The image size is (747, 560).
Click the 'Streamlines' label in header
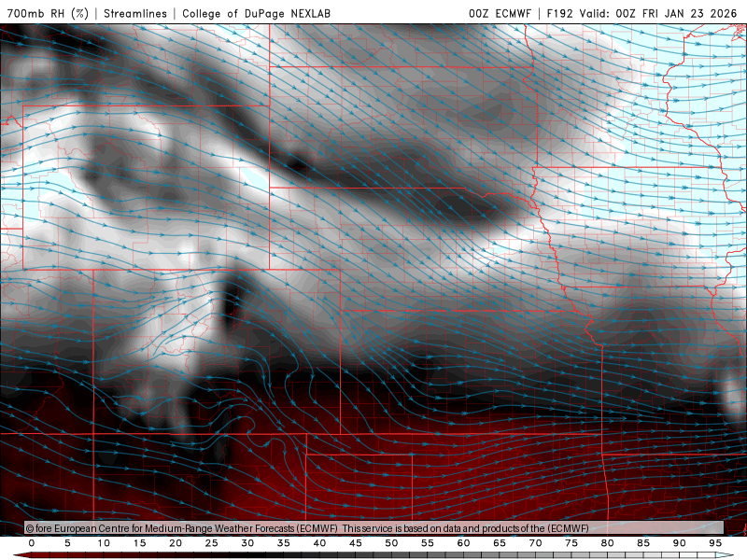pos(135,13)
